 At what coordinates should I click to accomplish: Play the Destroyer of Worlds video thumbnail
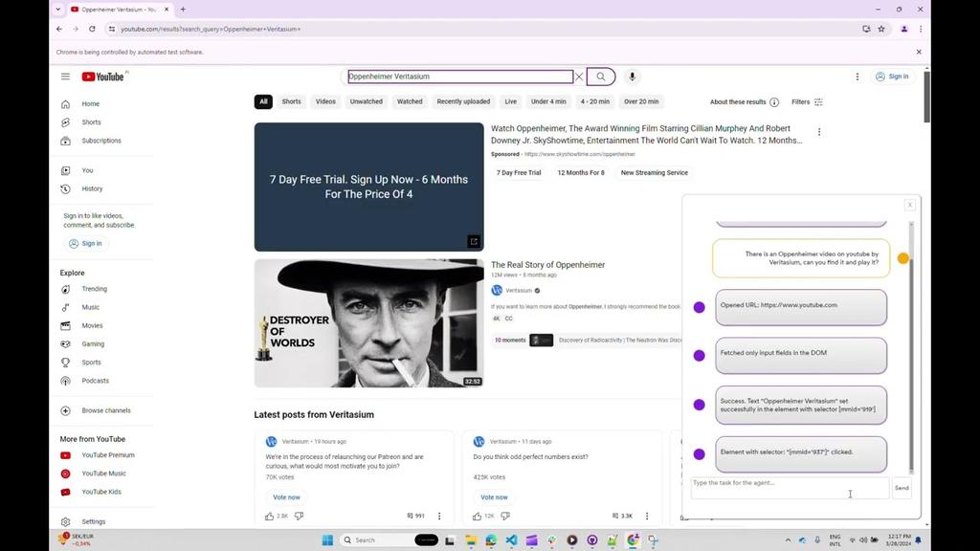(x=368, y=323)
